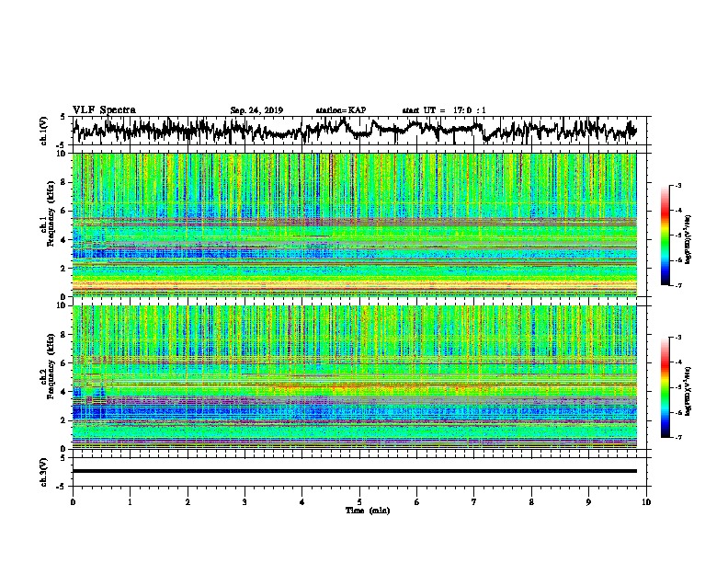The width and height of the screenshot is (728, 563).
Task: Click the "7" tick on the time axis
Action: pos(474,502)
